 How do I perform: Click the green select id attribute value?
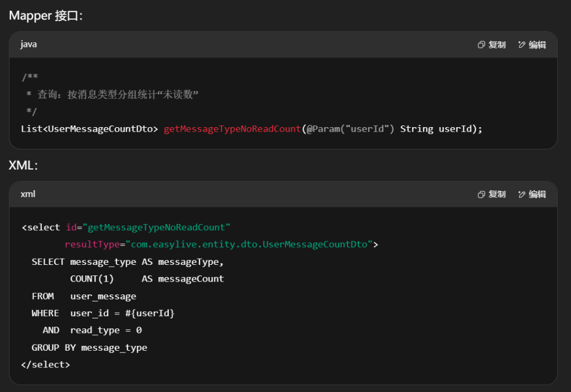click(157, 228)
